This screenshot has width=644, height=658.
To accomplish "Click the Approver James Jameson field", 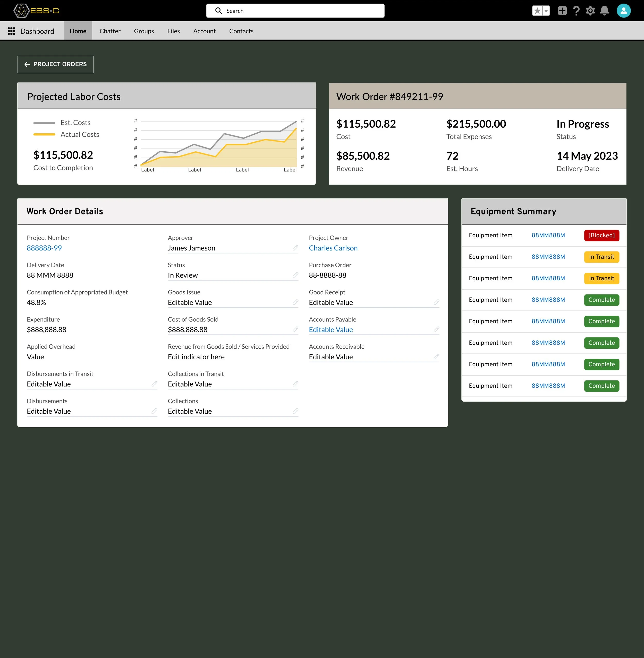I will 233,248.
